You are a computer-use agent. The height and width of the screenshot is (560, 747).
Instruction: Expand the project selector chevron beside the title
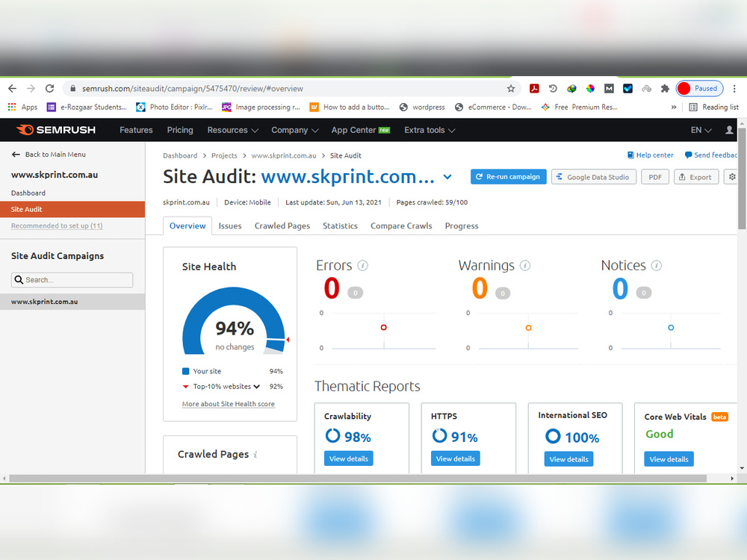[x=447, y=177]
